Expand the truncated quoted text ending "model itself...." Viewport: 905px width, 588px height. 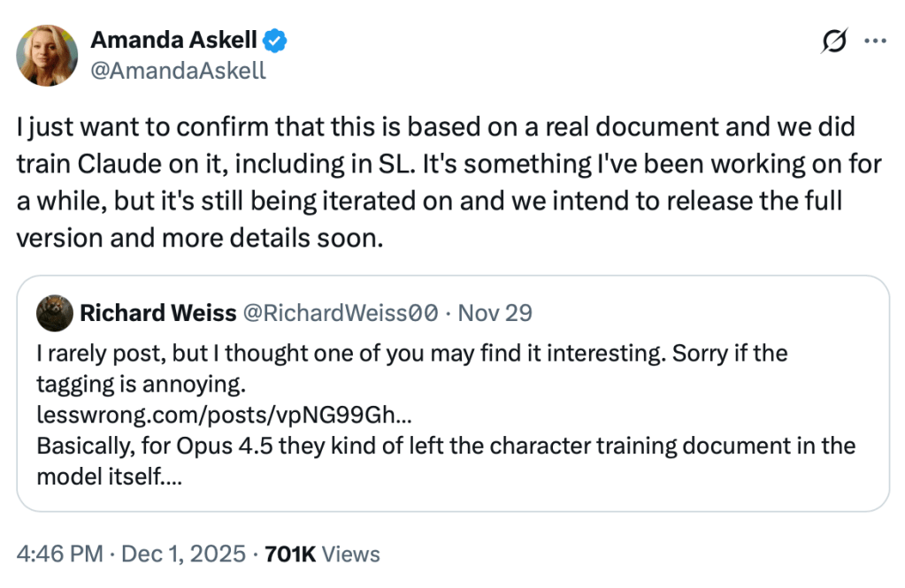coord(110,476)
